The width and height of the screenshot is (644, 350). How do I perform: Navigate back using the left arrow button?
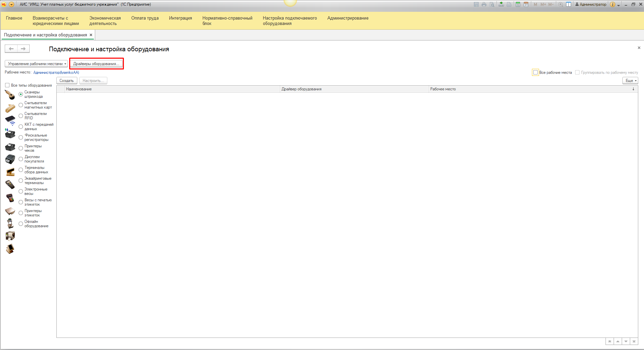coord(11,49)
